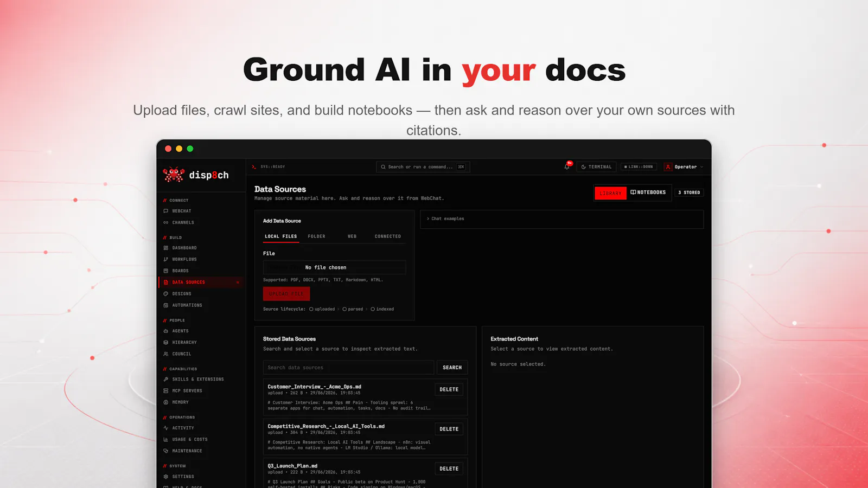Open Council via its people icon
The image size is (868, 488).
[x=166, y=354]
